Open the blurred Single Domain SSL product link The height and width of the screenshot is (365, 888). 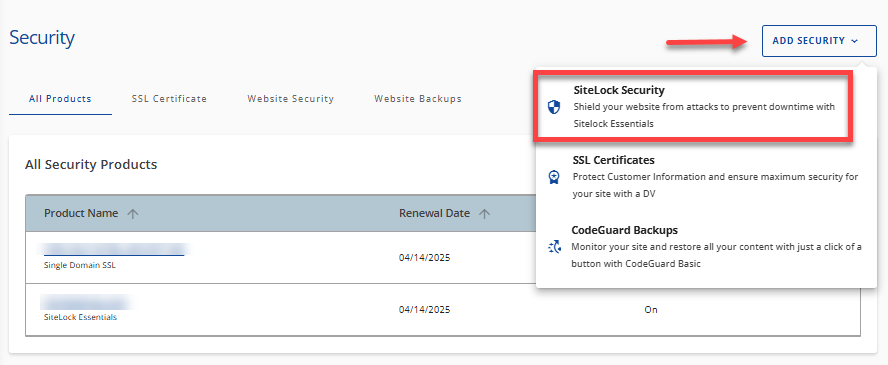point(114,249)
